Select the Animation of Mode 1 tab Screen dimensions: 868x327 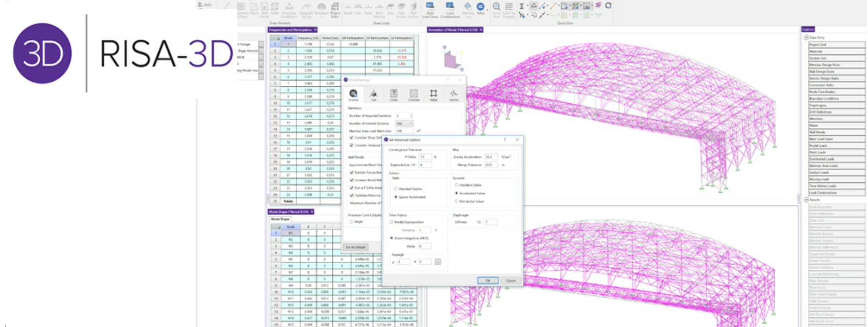pyautogui.click(x=454, y=30)
